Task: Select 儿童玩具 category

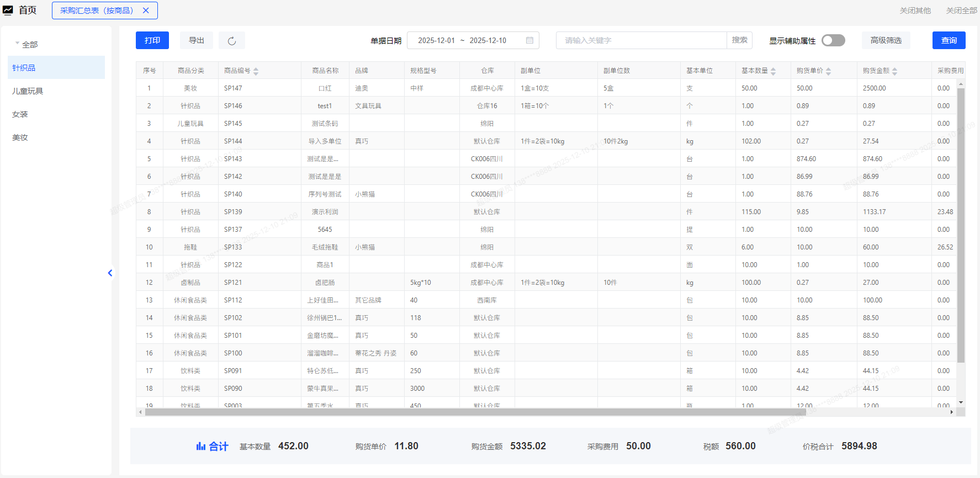Action: pos(28,91)
